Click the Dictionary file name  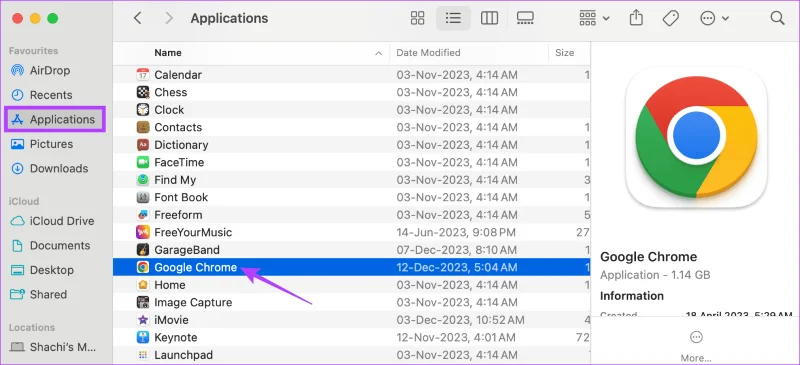coord(181,145)
